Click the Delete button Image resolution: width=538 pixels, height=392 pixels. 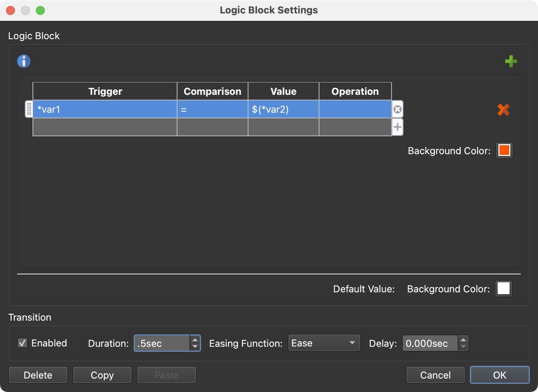click(38, 375)
